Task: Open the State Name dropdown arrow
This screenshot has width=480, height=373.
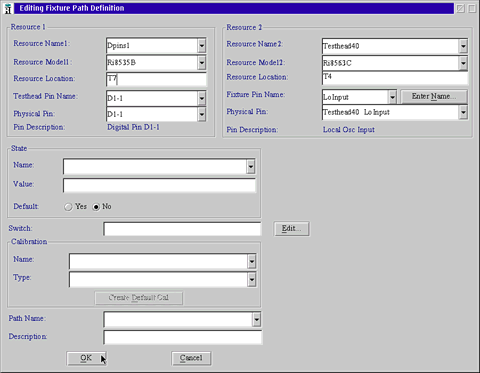Action: coord(251,166)
